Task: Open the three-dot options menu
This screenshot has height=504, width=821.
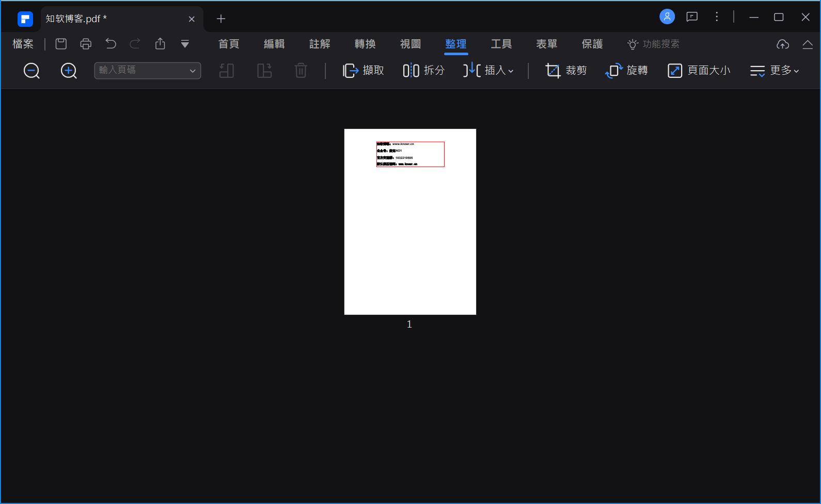Action: click(717, 17)
